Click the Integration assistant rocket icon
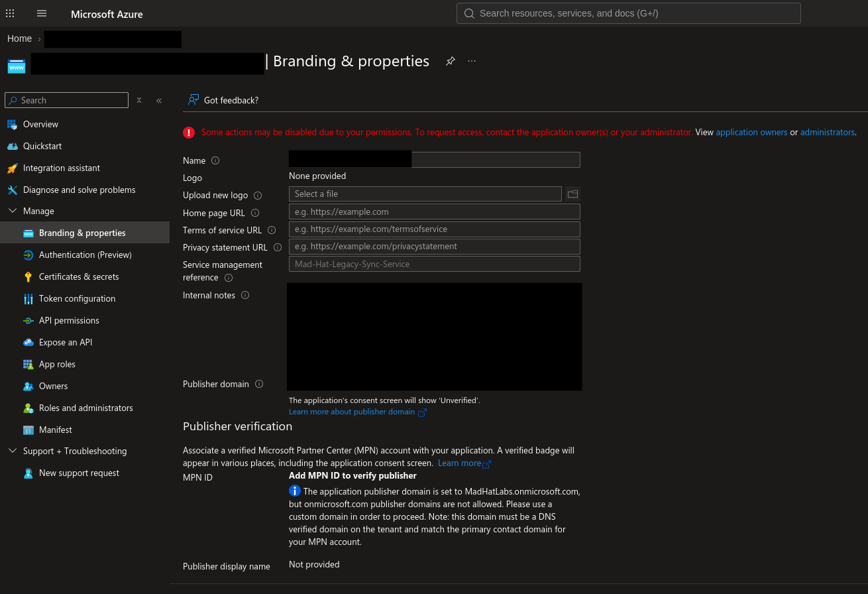This screenshot has width=868, height=594. 12,168
